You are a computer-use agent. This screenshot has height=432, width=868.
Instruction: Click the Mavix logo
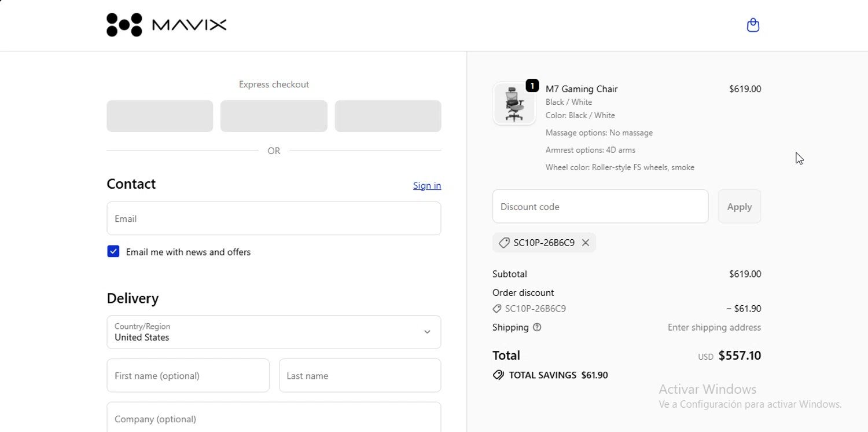[x=167, y=25]
